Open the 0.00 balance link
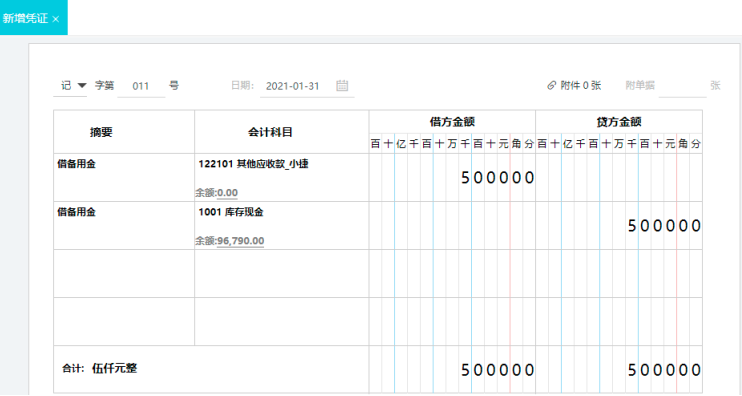Image resolution: width=742 pixels, height=396 pixels. click(x=227, y=193)
